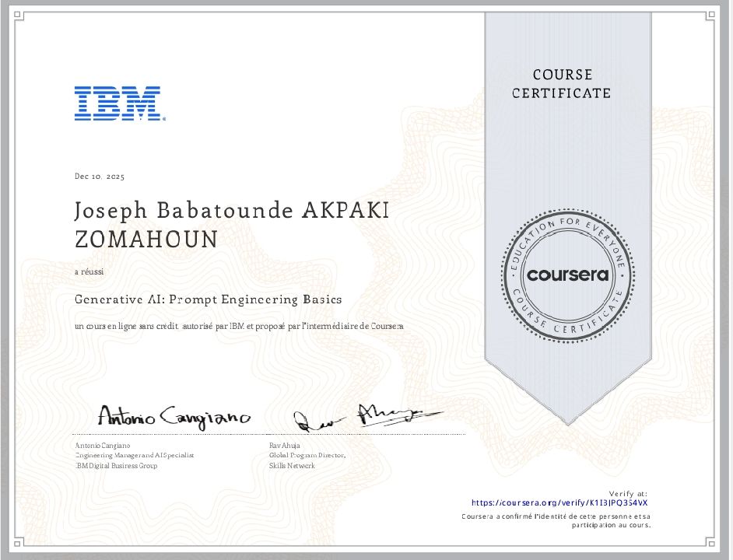Screen dimensions: 733x560
Task: Click the dotted line beneath the signatures
Action: coord(268,434)
